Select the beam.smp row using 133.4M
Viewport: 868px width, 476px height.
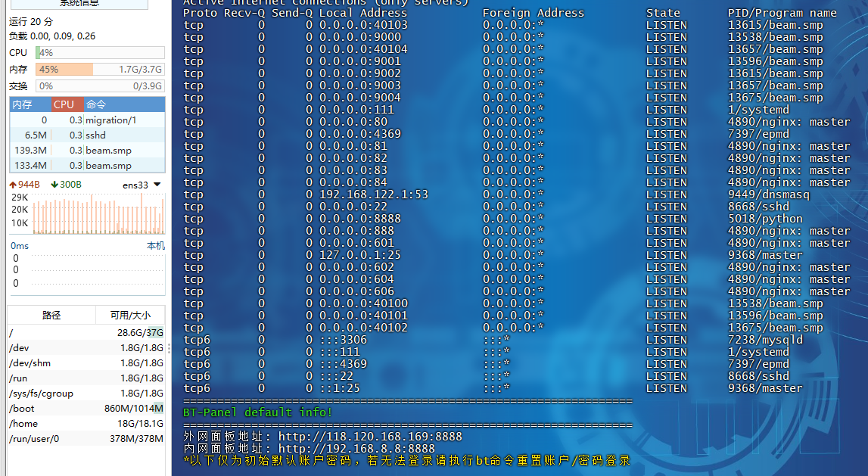tap(88, 166)
